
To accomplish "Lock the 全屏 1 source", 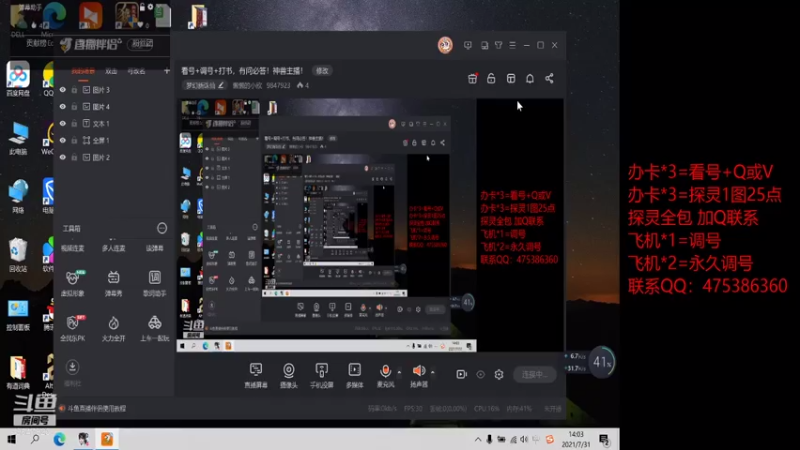I will pyautogui.click(x=74, y=140).
